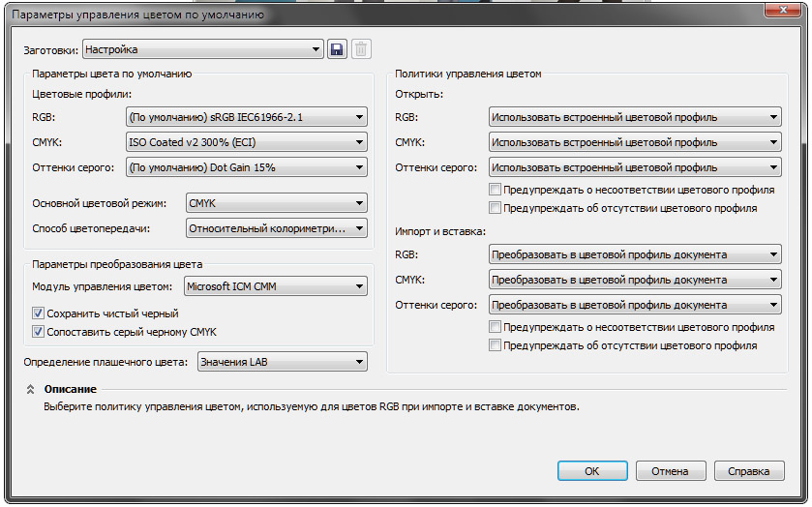Open the Открыть Оттенки серого policy dropdown

[635, 167]
